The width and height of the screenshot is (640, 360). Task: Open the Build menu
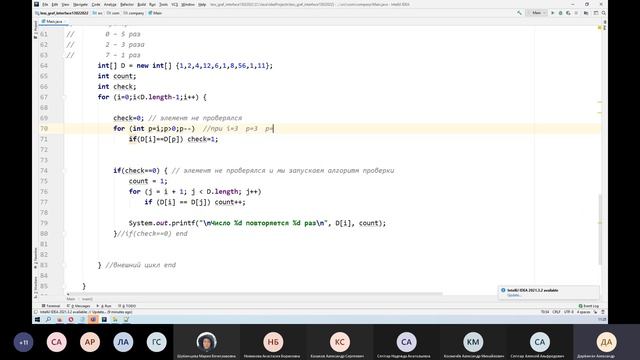click(142, 4)
